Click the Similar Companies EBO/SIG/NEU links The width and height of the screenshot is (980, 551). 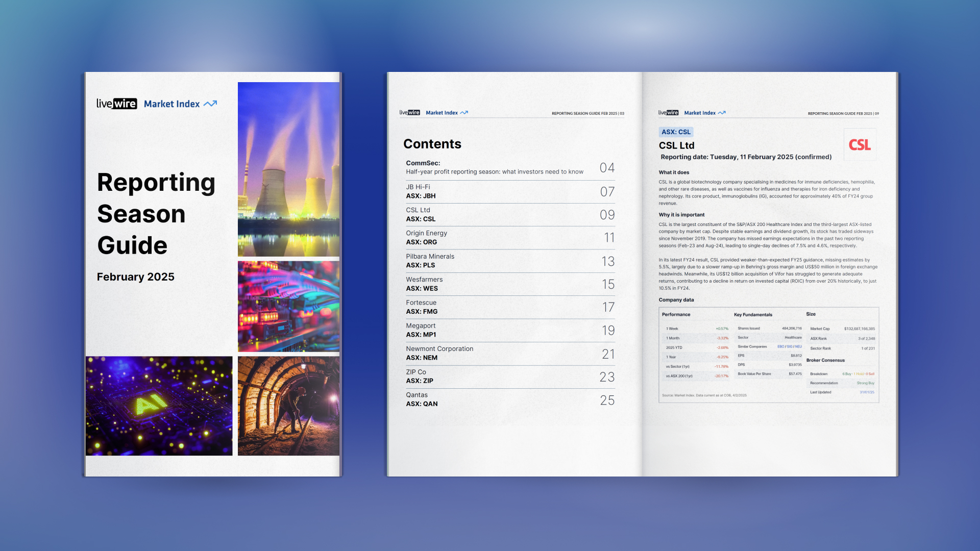[x=789, y=346]
